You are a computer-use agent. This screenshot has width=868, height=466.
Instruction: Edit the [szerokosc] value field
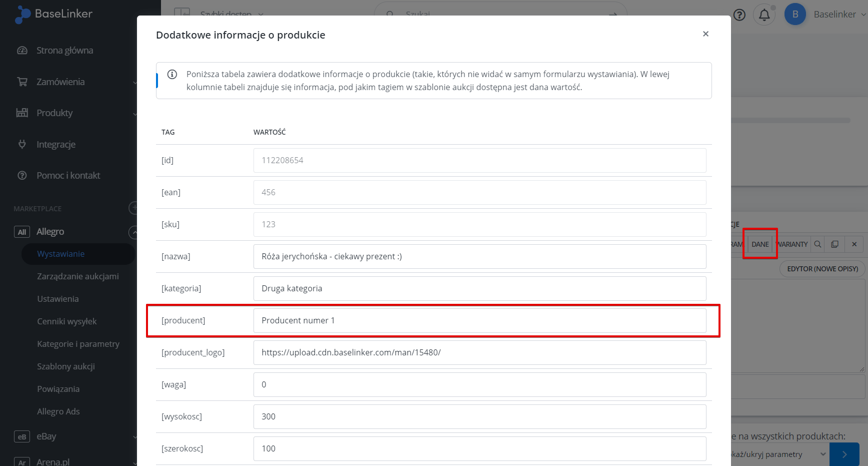[x=479, y=449]
